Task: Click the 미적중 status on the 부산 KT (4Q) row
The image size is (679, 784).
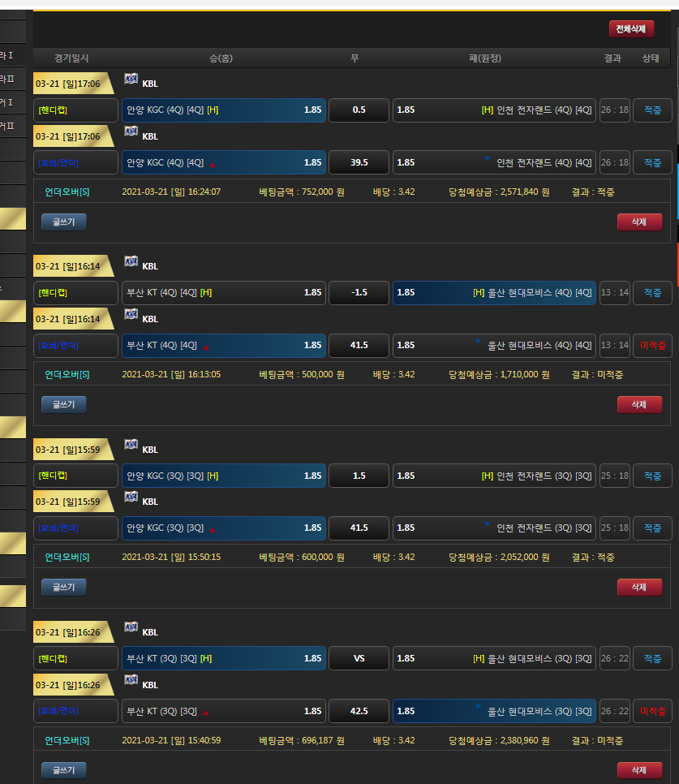Action: (x=652, y=346)
